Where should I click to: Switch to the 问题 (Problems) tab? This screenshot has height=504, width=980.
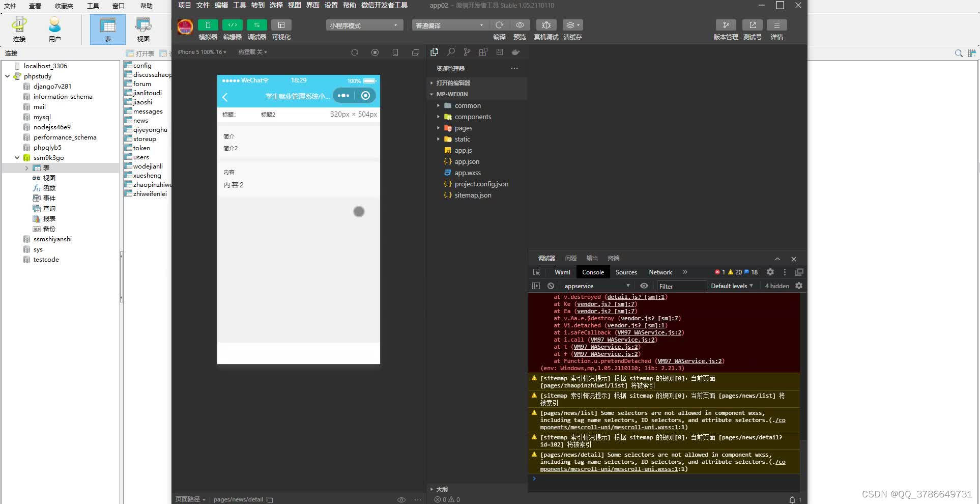tap(571, 258)
